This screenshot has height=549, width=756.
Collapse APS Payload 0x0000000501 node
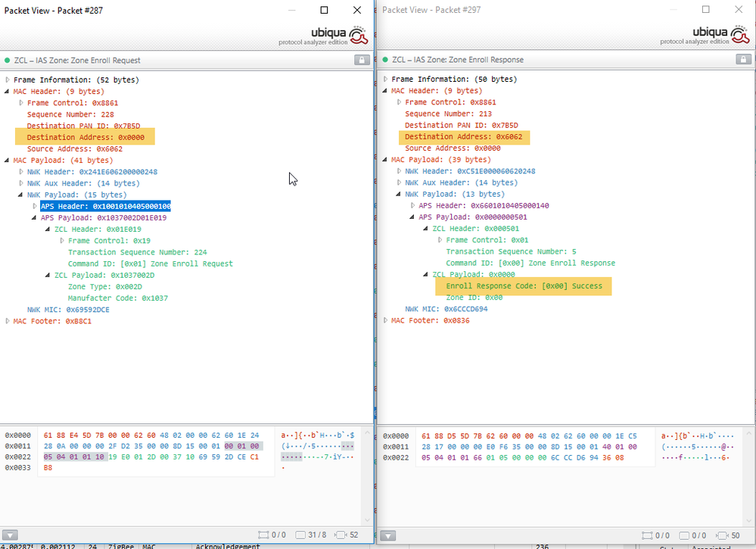[x=412, y=217]
